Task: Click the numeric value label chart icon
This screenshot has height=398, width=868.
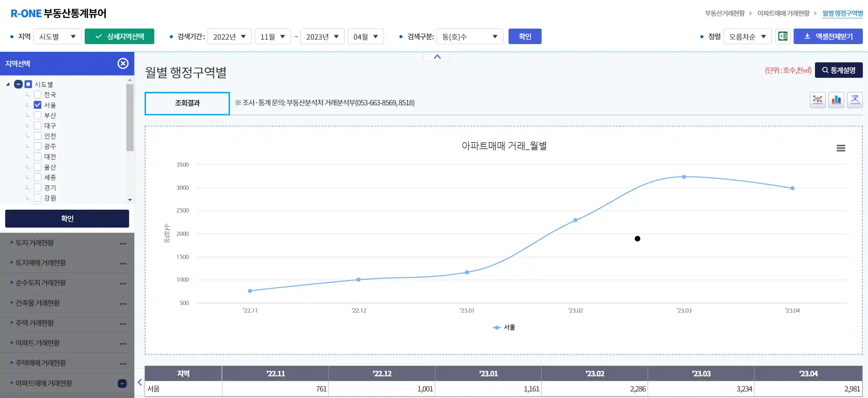Action: [x=855, y=100]
